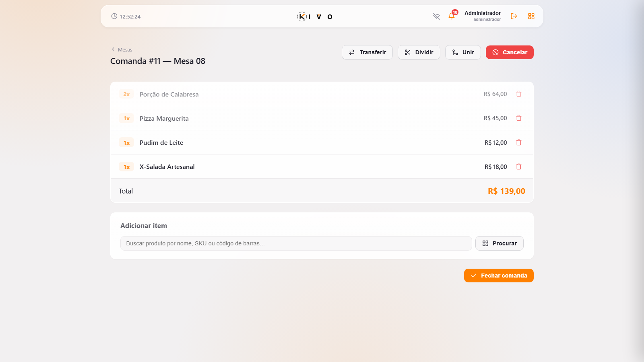Click the R$ 18,00 price
Image resolution: width=644 pixels, height=362 pixels.
(x=496, y=167)
